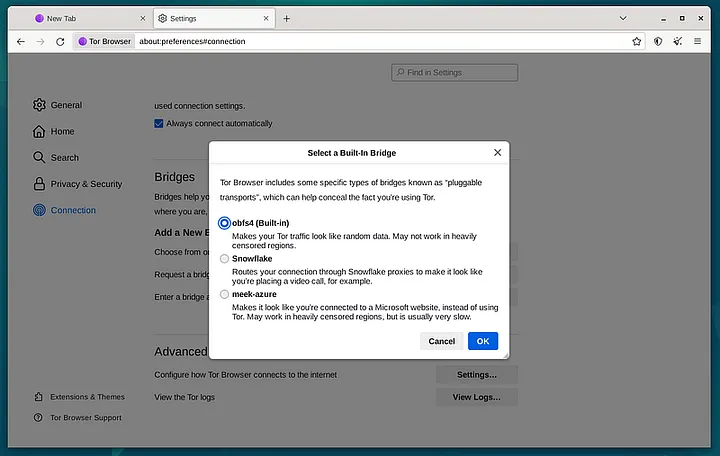The height and width of the screenshot is (456, 720).
Task: Select the Settings tab
Action: (x=214, y=18)
